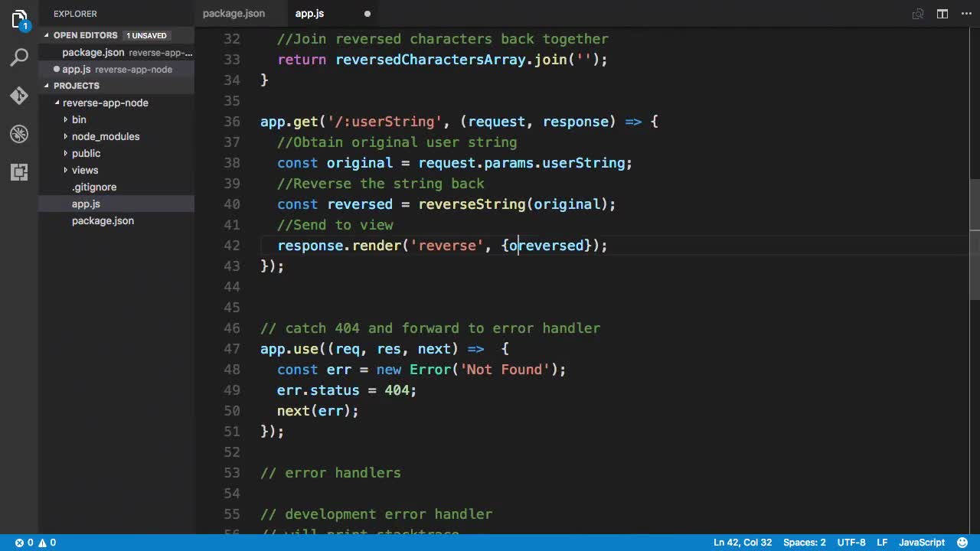This screenshot has height=551, width=980.
Task: Select the app.js editor tab
Action: tap(309, 14)
